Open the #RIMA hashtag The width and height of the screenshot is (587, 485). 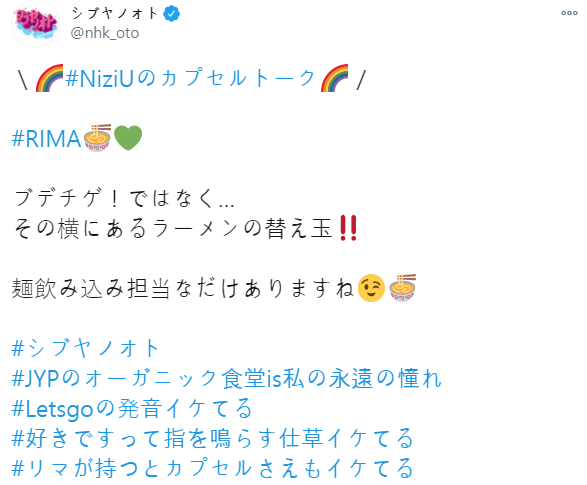46,138
